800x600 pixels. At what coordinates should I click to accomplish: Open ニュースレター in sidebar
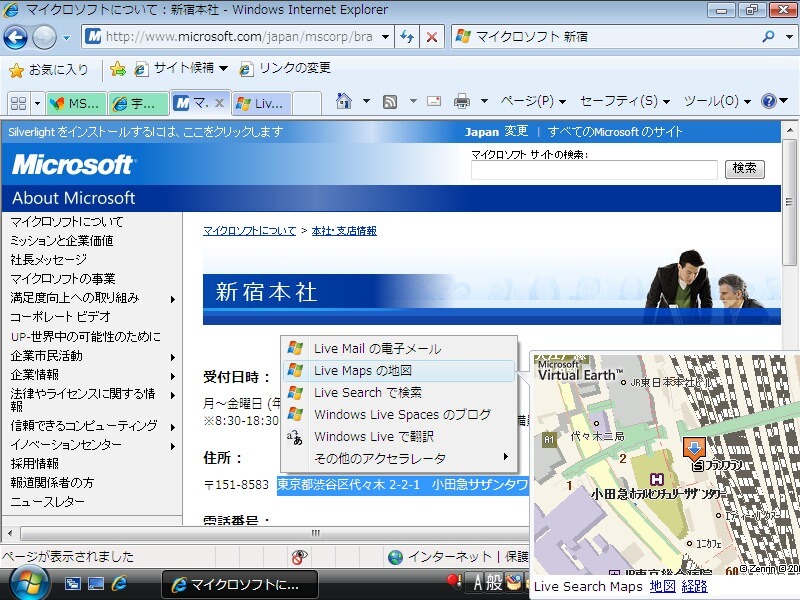point(47,502)
